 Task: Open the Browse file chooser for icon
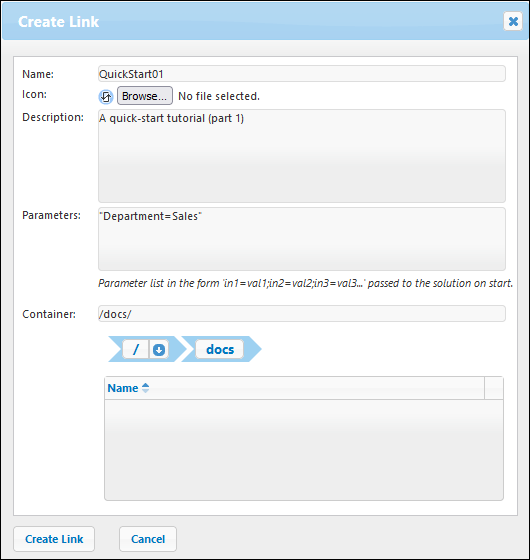[145, 96]
